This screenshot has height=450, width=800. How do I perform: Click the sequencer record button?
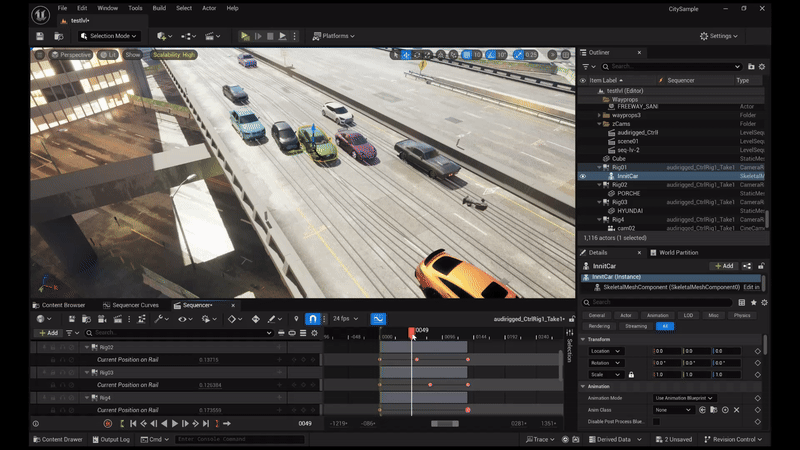[x=108, y=423]
